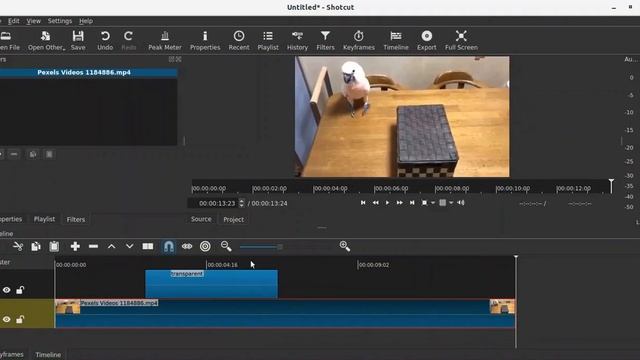This screenshot has width=640, height=360.
Task: Select the bottom Timeline tab
Action: (48, 355)
